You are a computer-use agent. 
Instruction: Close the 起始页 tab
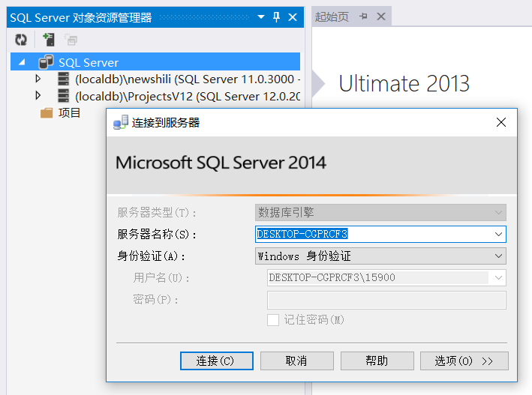[x=380, y=16]
